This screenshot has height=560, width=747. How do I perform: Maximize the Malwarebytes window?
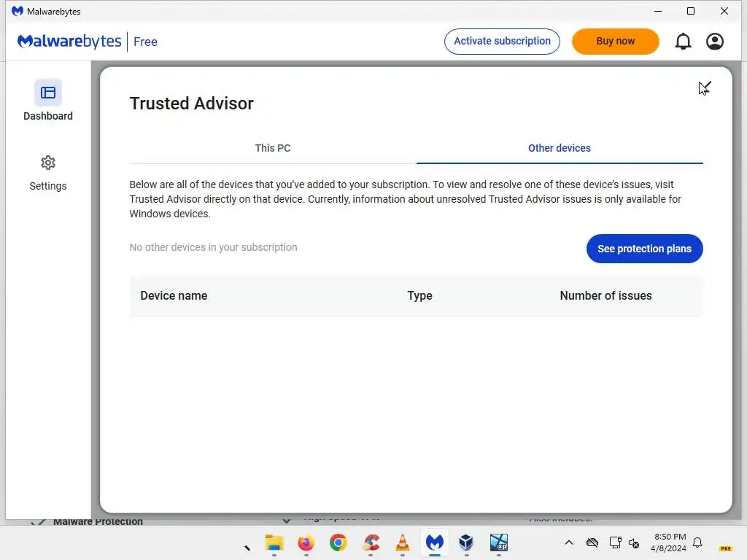(691, 11)
